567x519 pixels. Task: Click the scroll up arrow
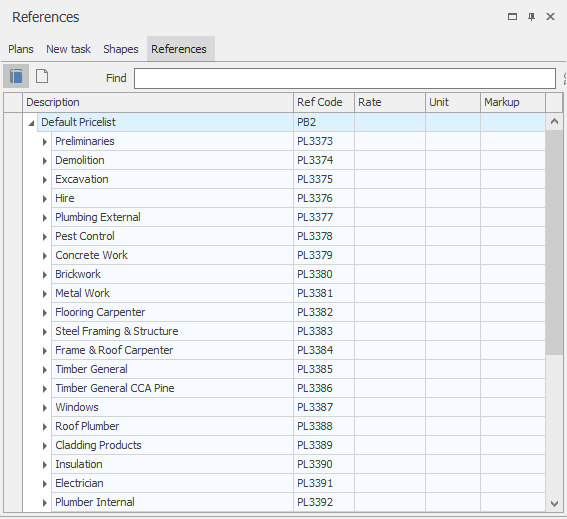pos(554,122)
